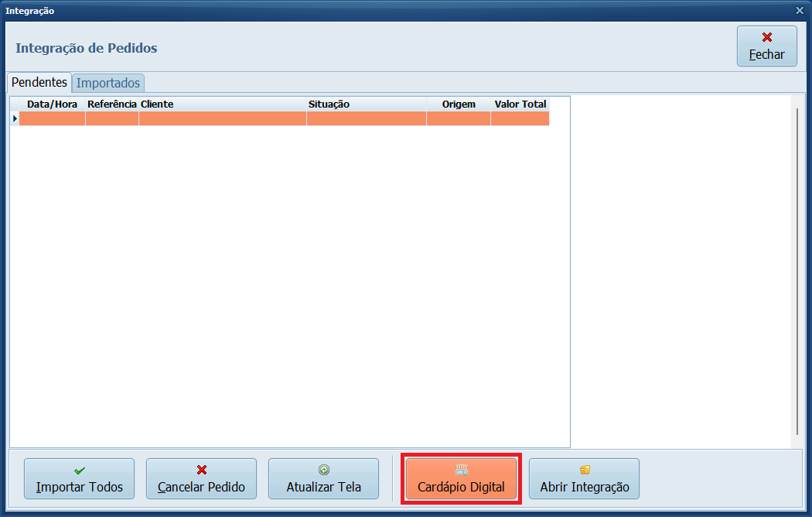Image resolution: width=812 pixels, height=517 pixels.
Task: Switch to the Pendentes tab
Action: click(x=39, y=82)
